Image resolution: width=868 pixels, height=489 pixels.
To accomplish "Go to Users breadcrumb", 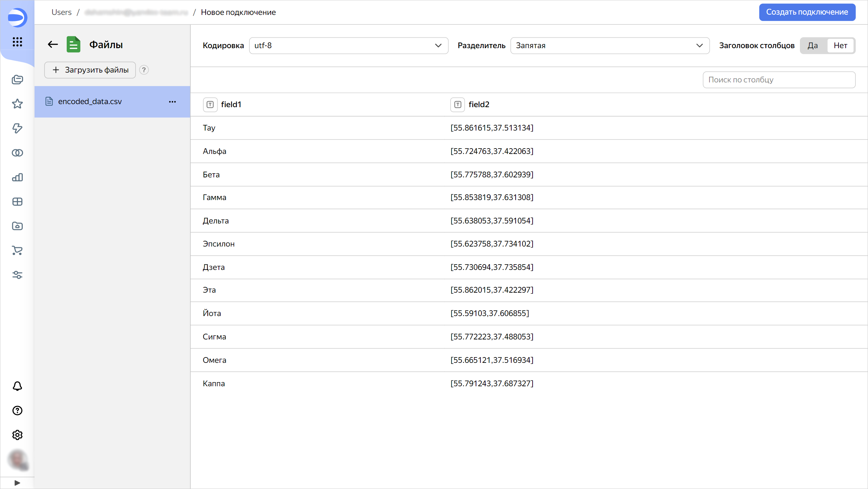I will click(61, 12).
